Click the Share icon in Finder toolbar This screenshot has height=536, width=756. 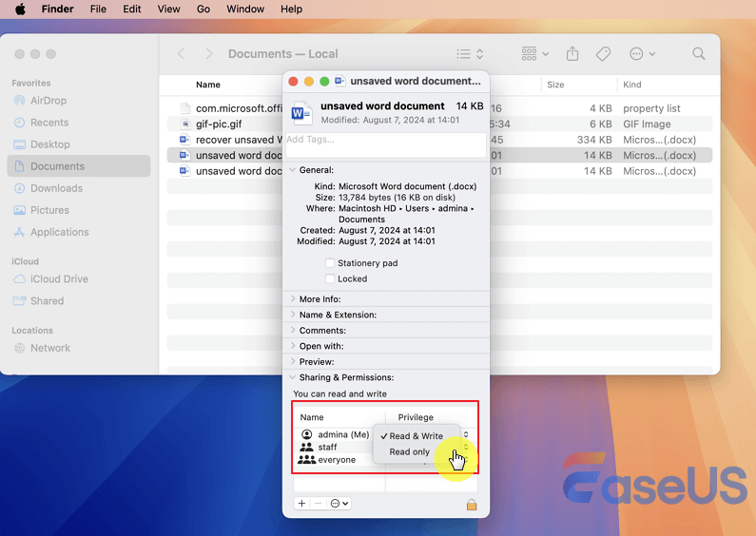coord(572,54)
